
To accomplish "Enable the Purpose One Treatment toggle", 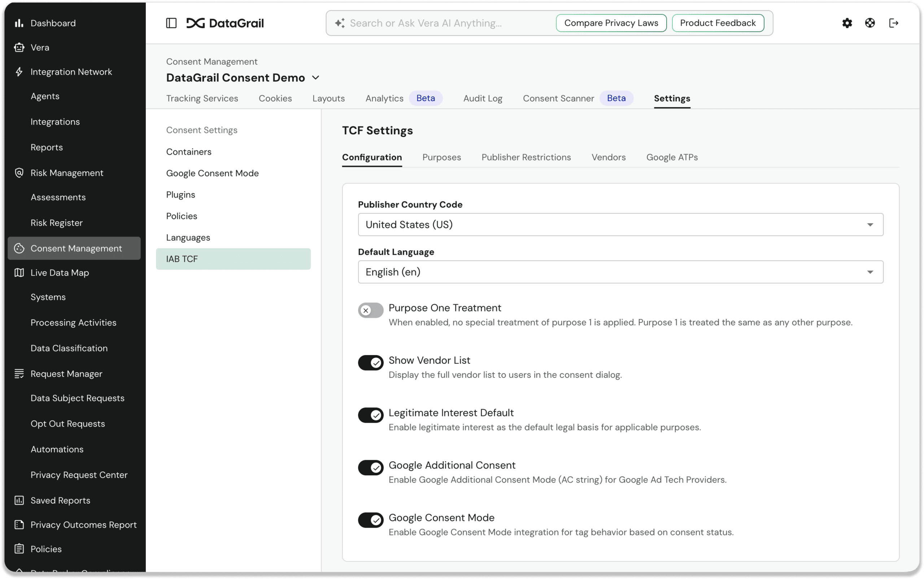I will coord(370,310).
